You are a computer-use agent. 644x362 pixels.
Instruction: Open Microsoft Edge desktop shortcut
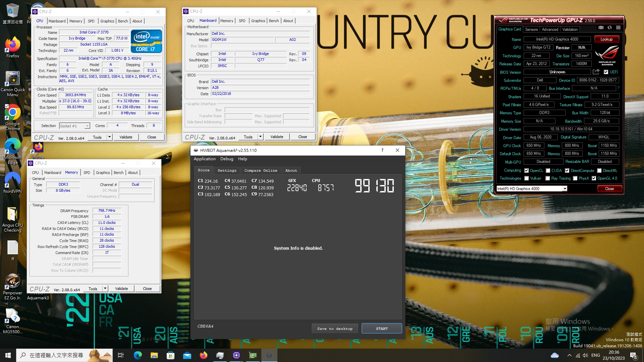click(x=13, y=151)
